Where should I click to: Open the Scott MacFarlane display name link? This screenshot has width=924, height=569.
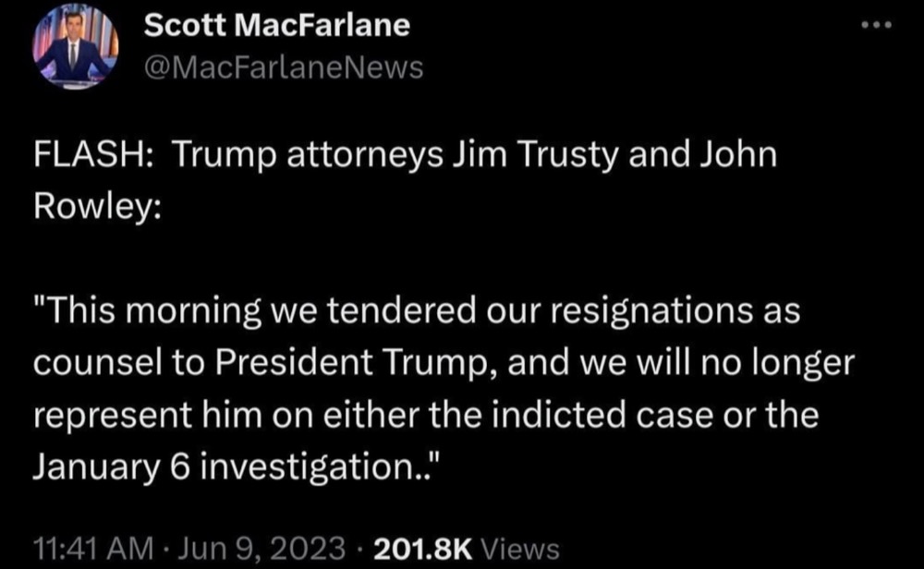click(276, 25)
